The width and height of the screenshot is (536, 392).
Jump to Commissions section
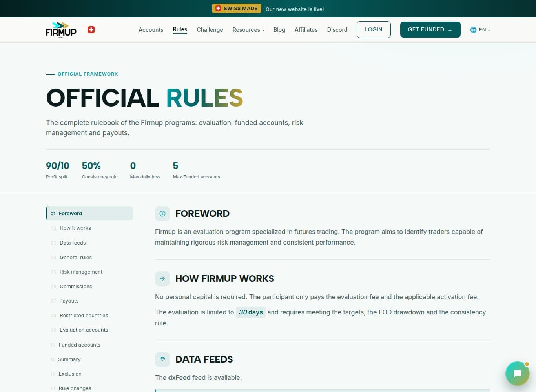pyautogui.click(x=89, y=286)
